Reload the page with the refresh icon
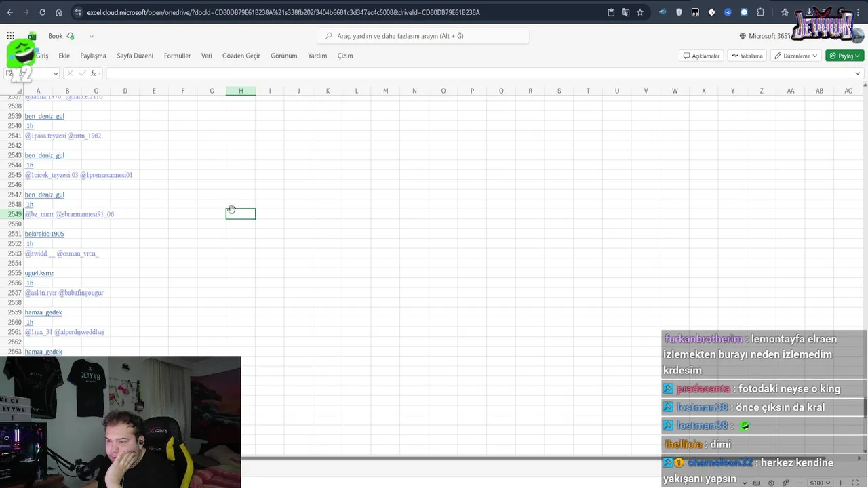 pos(42,12)
